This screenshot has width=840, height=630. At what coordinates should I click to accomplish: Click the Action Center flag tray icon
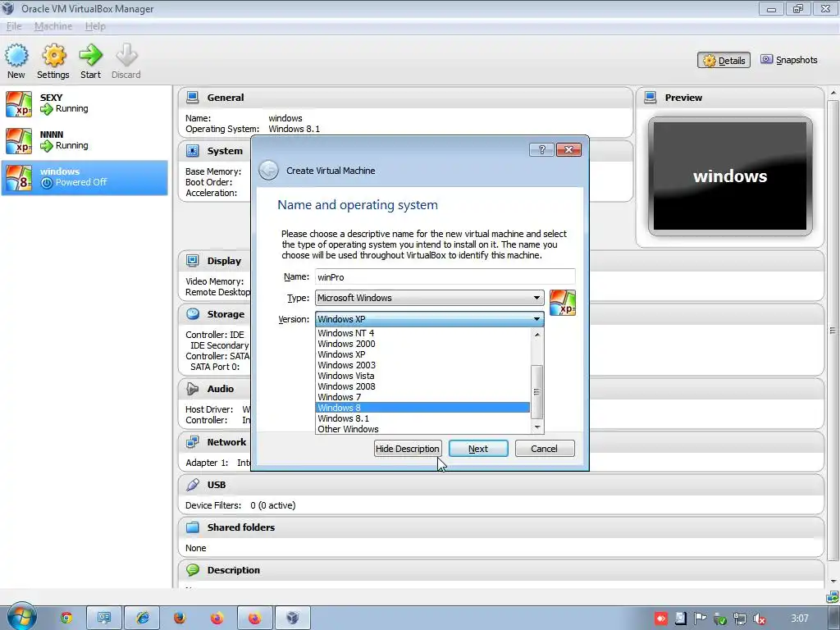coord(701,619)
